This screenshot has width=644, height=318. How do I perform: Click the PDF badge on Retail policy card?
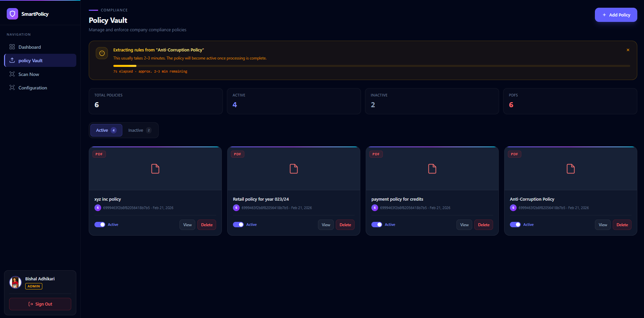pos(237,154)
